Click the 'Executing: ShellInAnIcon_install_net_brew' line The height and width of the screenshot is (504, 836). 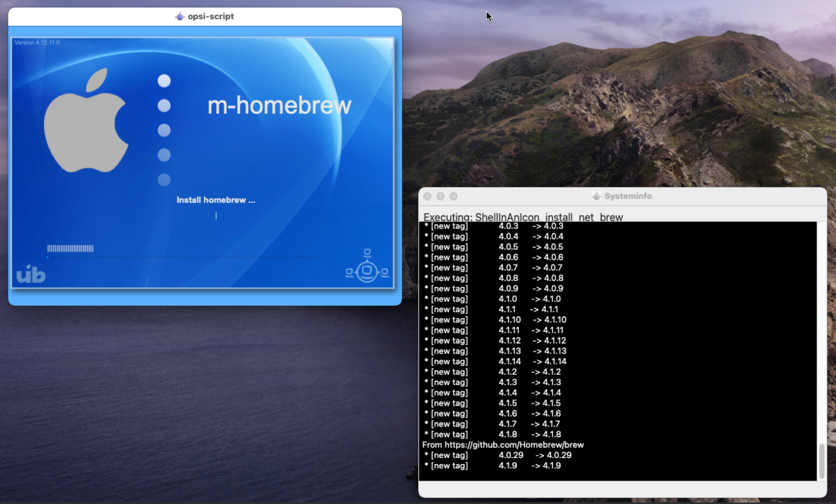pos(523,217)
